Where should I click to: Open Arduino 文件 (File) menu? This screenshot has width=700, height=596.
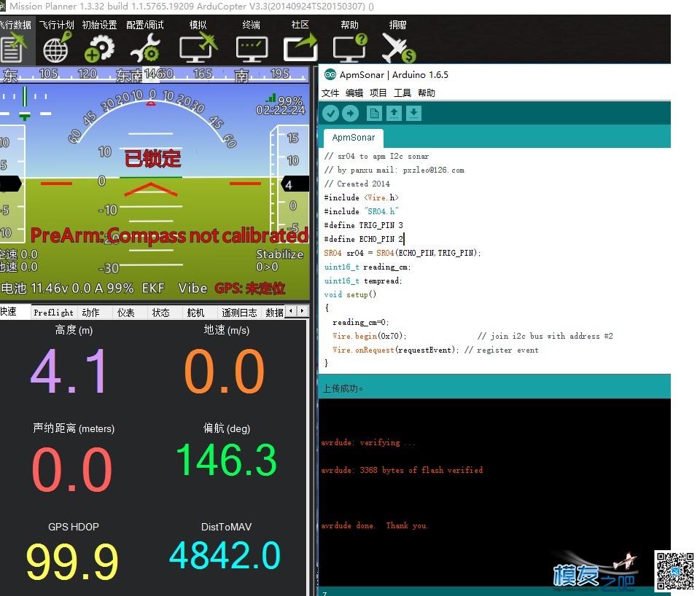click(330, 93)
